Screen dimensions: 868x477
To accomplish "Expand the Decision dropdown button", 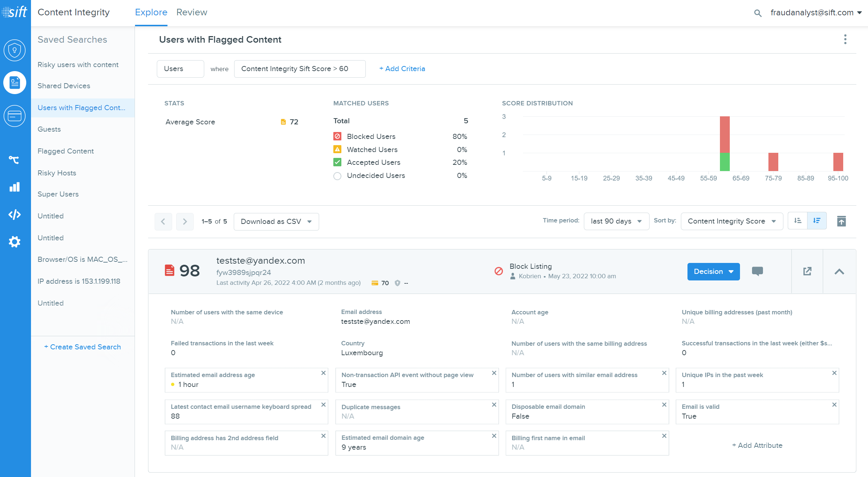I will (713, 272).
